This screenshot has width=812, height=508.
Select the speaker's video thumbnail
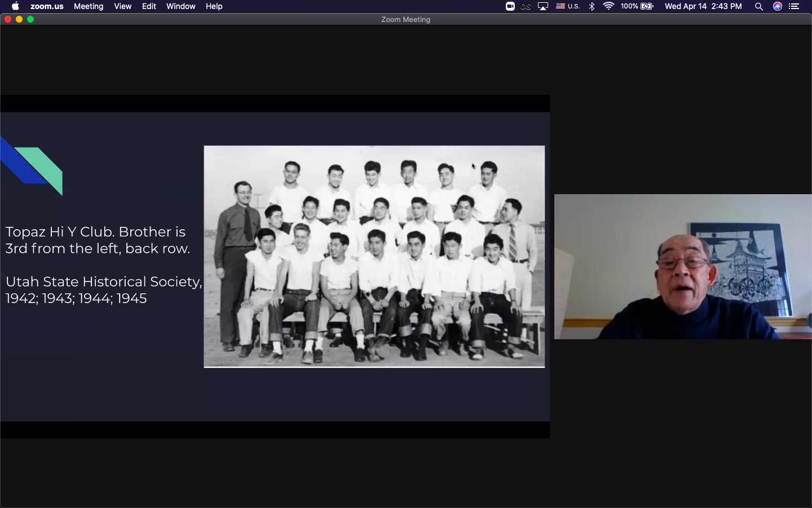682,266
